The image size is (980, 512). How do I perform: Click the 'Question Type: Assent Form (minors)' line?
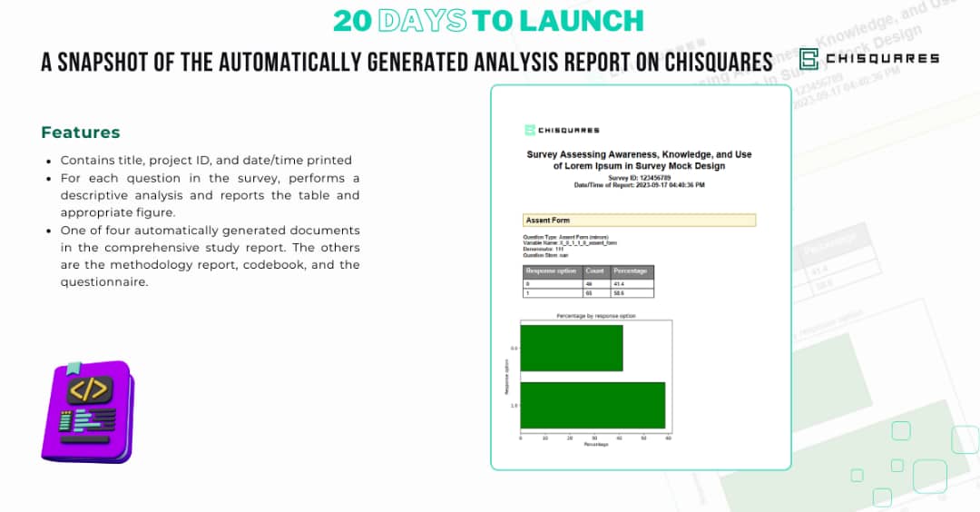(x=565, y=238)
